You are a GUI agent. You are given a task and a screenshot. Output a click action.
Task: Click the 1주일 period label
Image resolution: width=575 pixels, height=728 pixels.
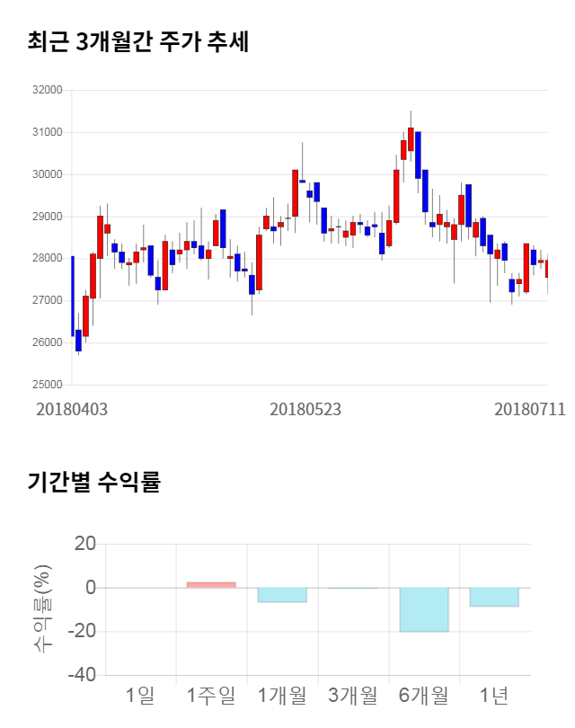(x=211, y=695)
